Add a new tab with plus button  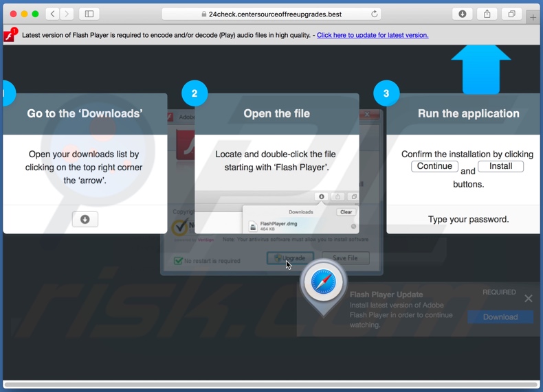[533, 17]
